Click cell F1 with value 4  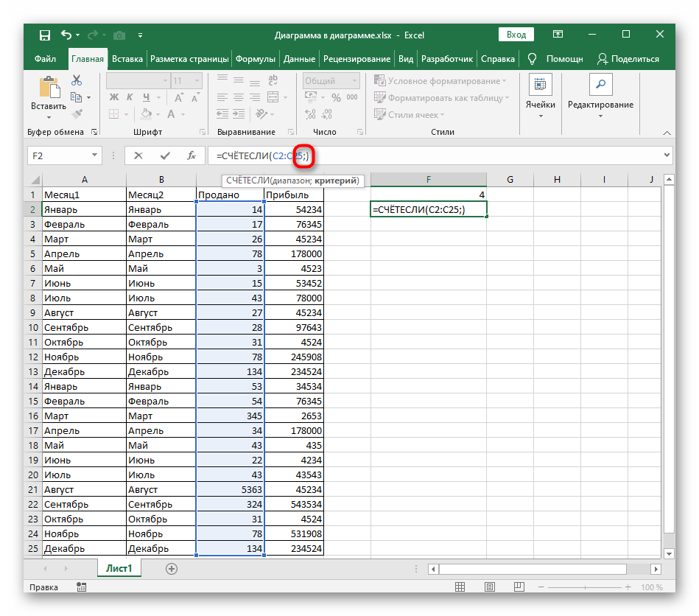point(429,195)
